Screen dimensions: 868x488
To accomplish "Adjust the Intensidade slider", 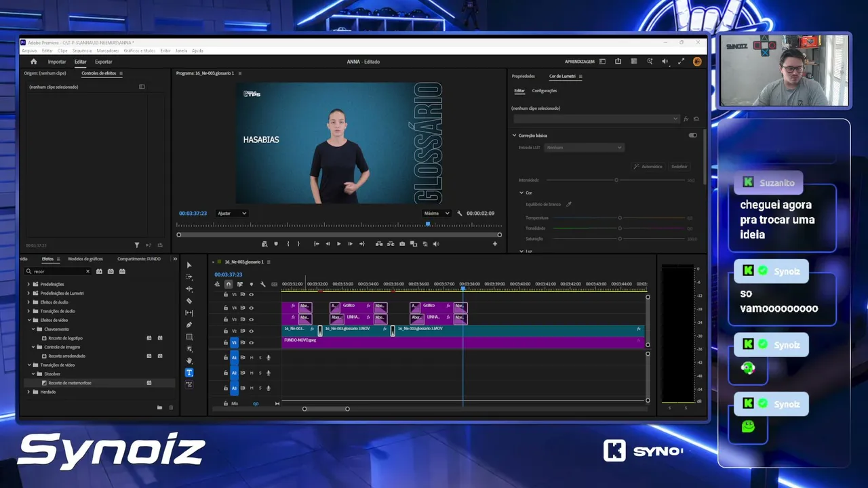I will [616, 180].
